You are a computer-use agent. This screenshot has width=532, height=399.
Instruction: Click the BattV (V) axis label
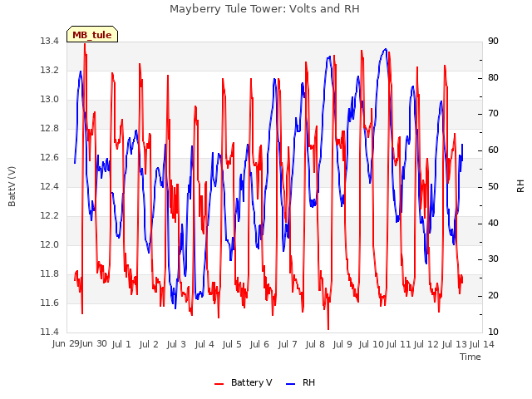[12, 186]
